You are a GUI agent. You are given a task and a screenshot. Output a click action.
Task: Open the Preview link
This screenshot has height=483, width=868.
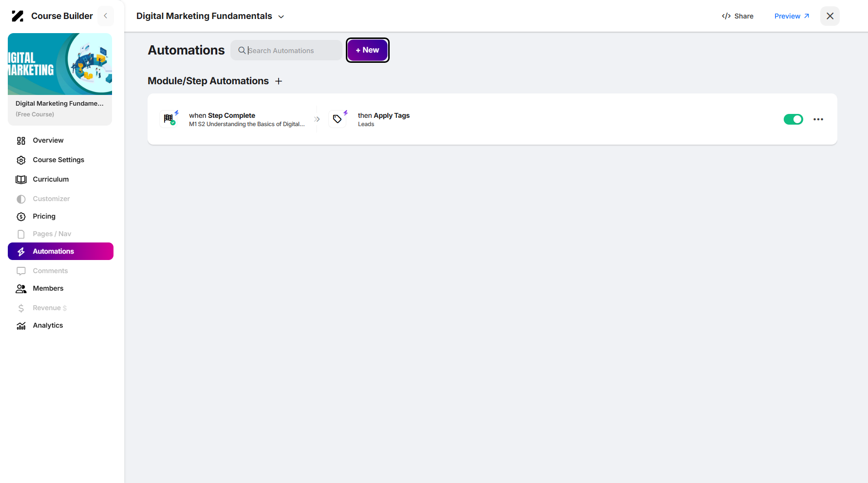[792, 16]
